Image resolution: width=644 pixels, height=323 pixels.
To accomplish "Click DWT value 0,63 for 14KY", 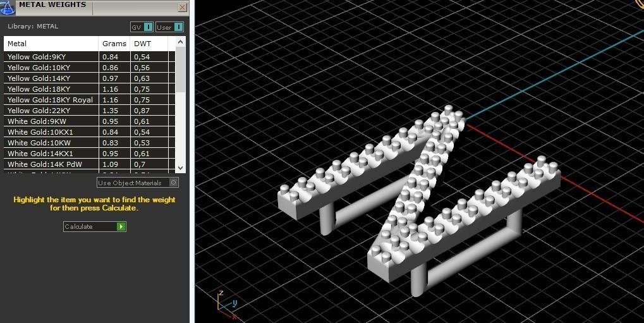I will (x=142, y=78).
